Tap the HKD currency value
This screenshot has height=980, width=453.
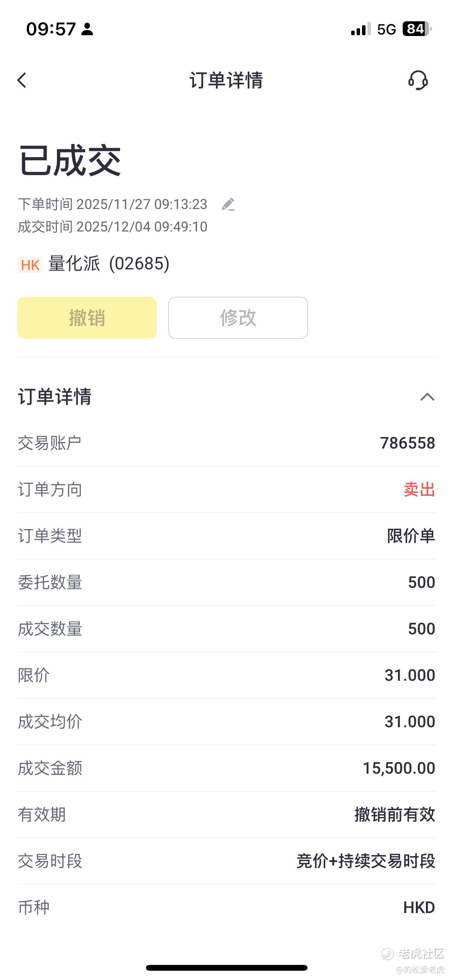tap(419, 908)
